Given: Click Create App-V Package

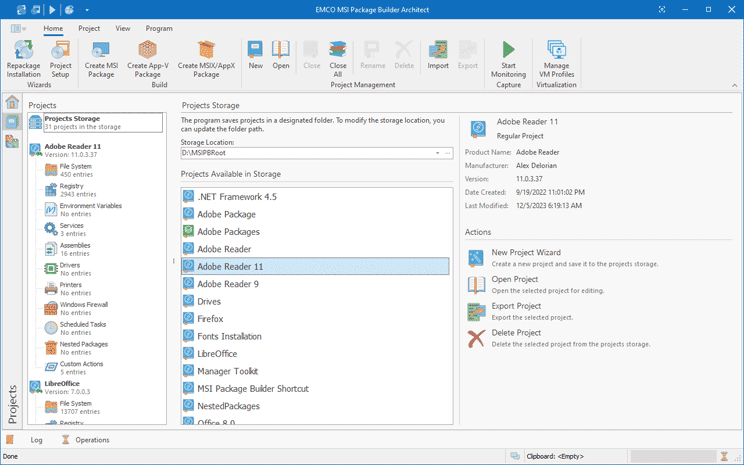Looking at the screenshot, I should tap(148, 59).
